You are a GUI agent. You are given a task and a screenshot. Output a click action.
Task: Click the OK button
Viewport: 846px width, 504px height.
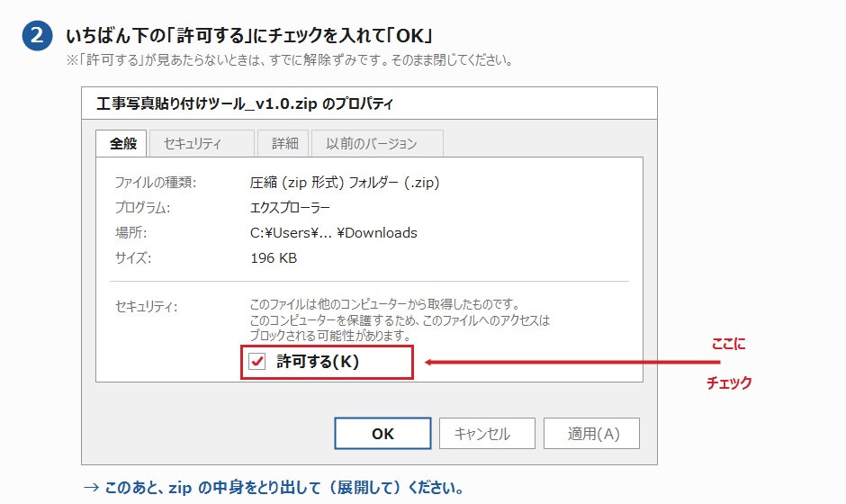[382, 433]
